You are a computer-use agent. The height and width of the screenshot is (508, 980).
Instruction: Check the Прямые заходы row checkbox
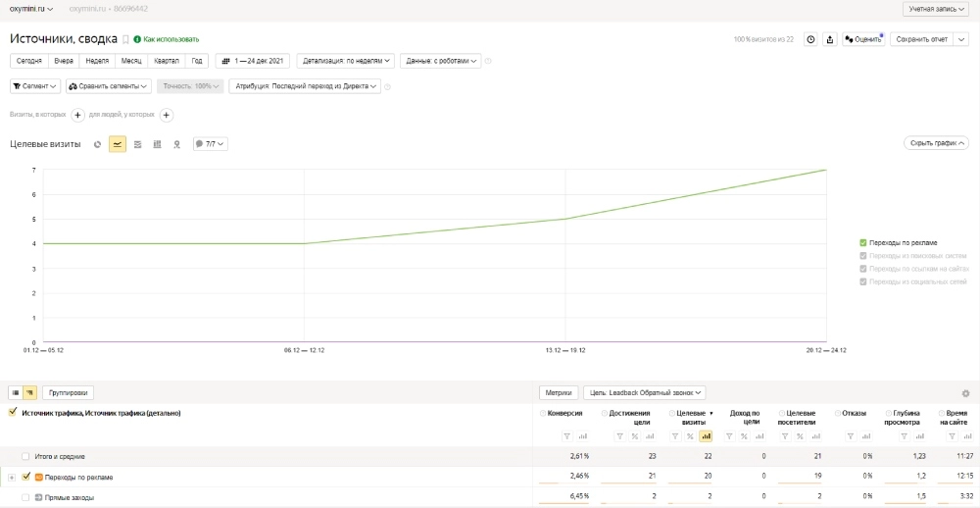coord(25,497)
